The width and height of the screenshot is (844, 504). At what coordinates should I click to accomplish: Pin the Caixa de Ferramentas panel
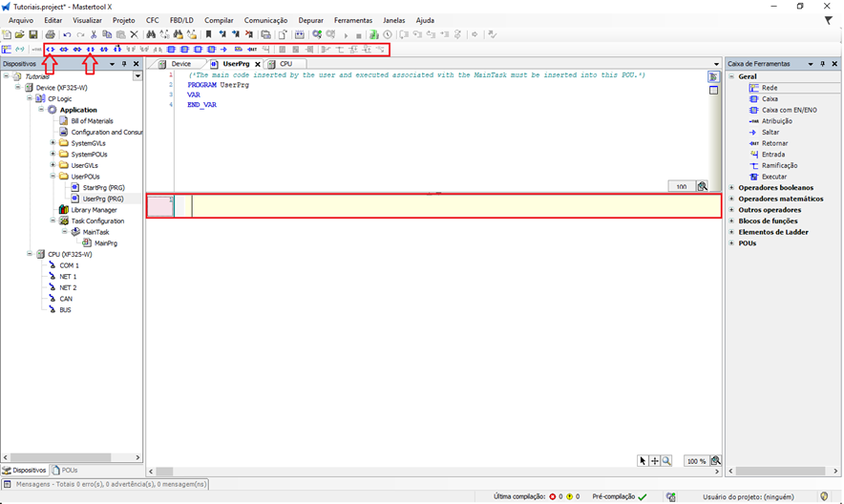coord(824,64)
